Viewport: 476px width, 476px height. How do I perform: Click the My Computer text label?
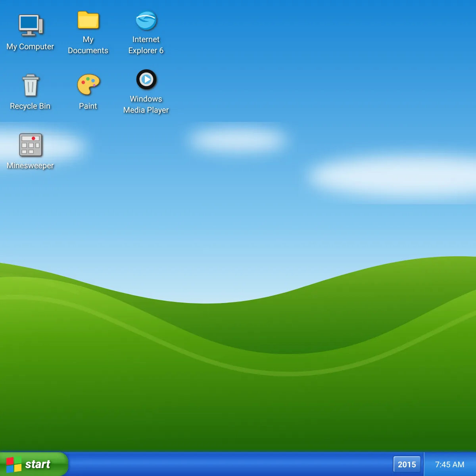(x=30, y=46)
